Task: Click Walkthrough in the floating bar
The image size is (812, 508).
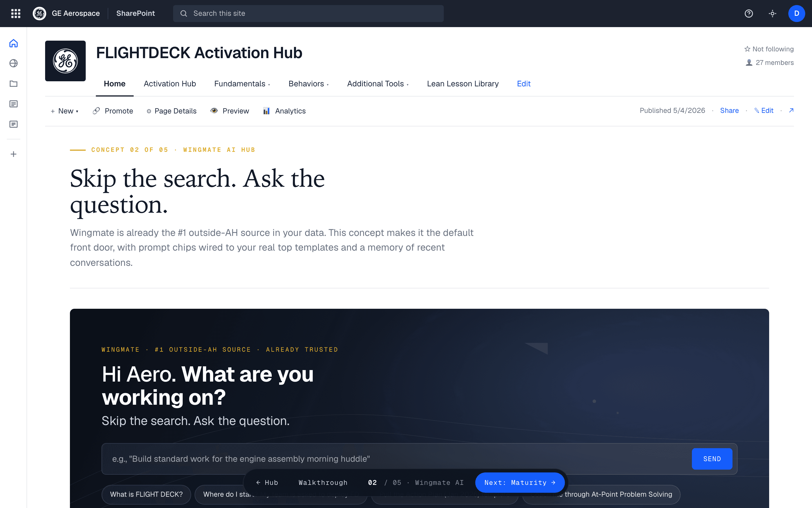Action: pyautogui.click(x=323, y=483)
